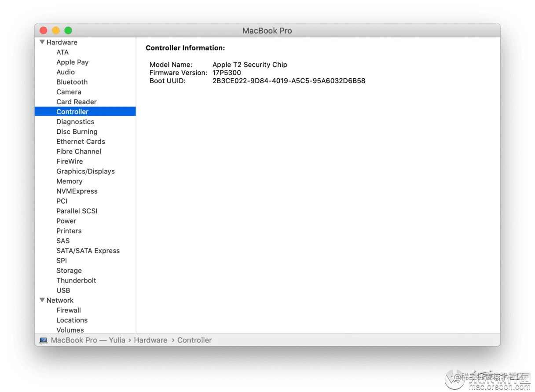Click the 'Apple T2 Security Chip' value
The image size is (535, 392).
tap(250, 65)
